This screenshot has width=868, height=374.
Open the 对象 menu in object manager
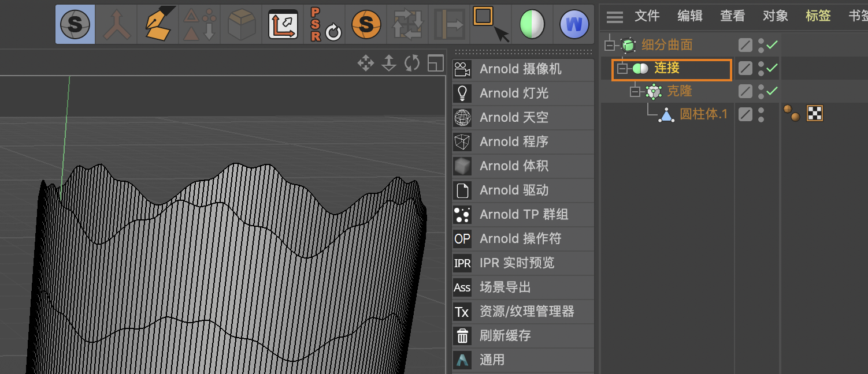coord(776,16)
